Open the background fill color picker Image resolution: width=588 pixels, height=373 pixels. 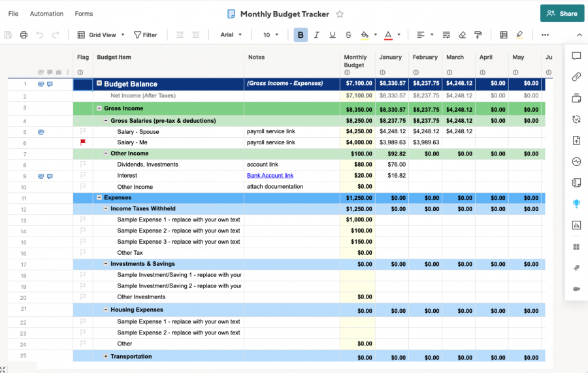point(365,35)
